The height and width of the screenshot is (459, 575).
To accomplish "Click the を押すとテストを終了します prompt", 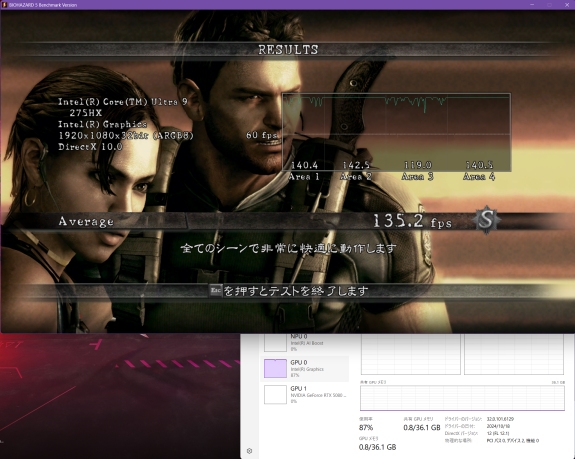I will pos(296,291).
